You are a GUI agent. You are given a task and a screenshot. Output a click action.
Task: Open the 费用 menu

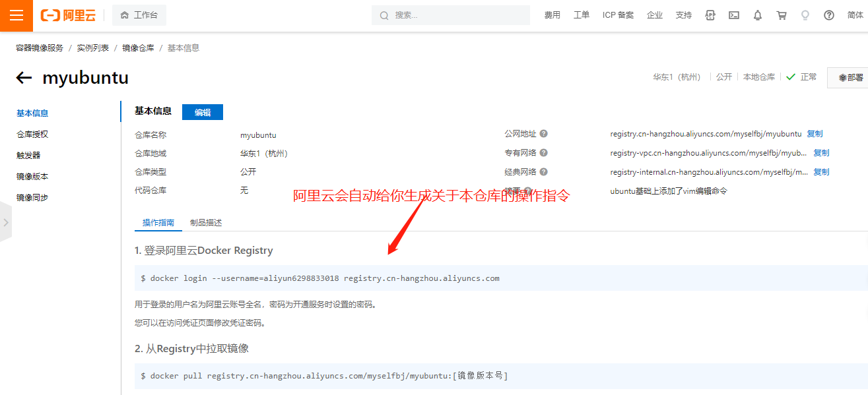click(552, 15)
